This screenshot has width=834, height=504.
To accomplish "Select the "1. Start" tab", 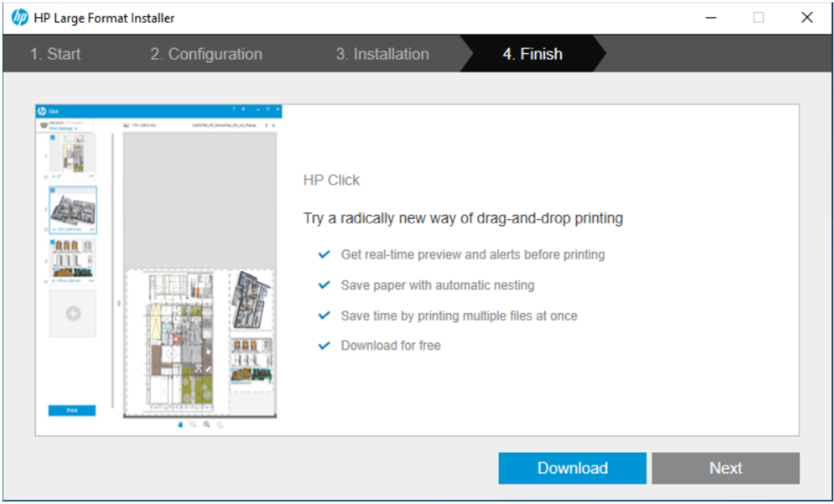I will [x=55, y=54].
